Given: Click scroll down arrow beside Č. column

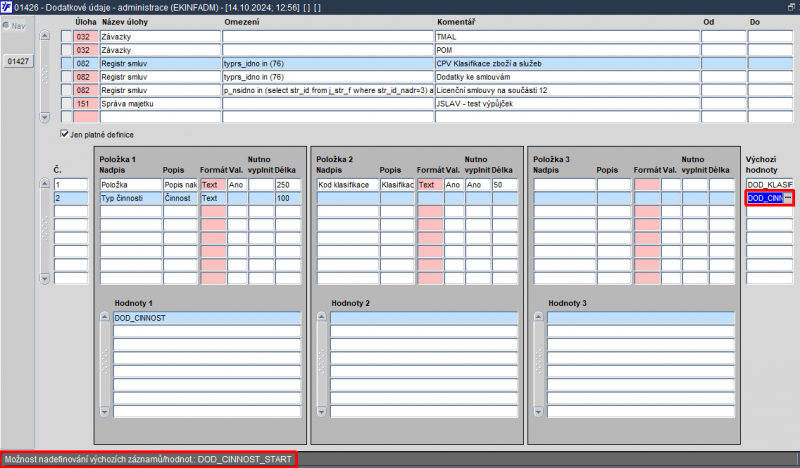Looking at the screenshot, I should [43, 278].
